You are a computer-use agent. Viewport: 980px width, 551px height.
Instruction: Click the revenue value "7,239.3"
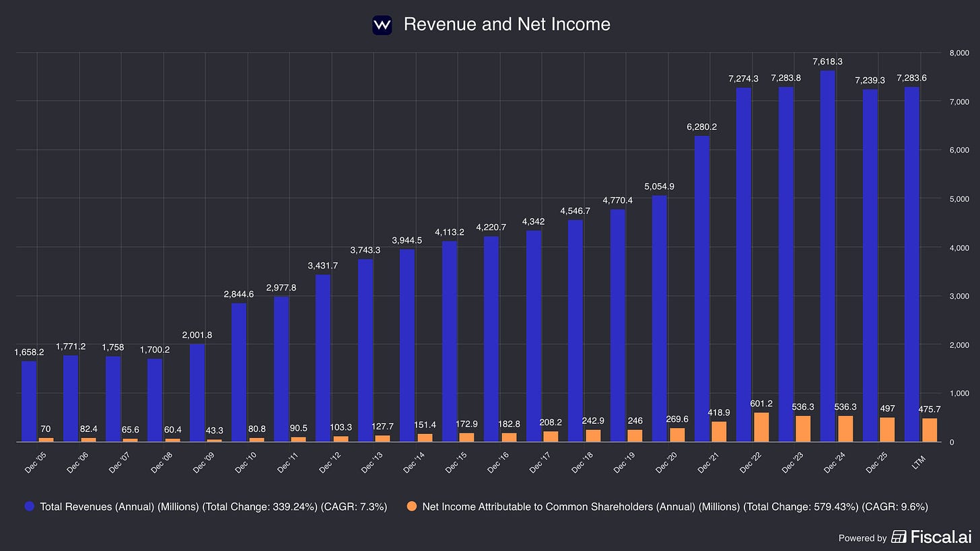coord(870,80)
